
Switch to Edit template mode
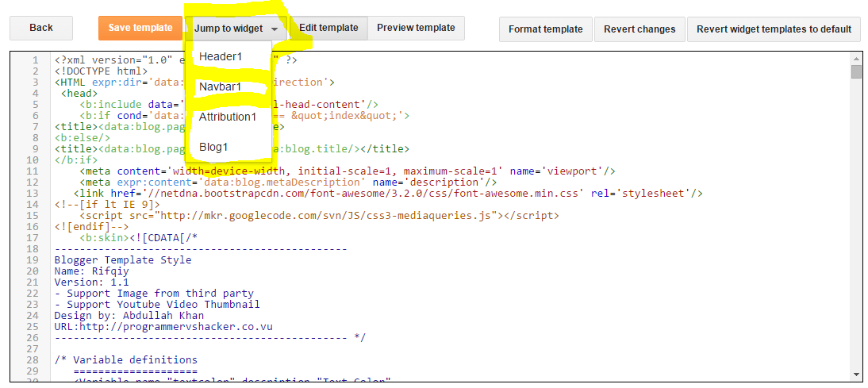tap(328, 28)
